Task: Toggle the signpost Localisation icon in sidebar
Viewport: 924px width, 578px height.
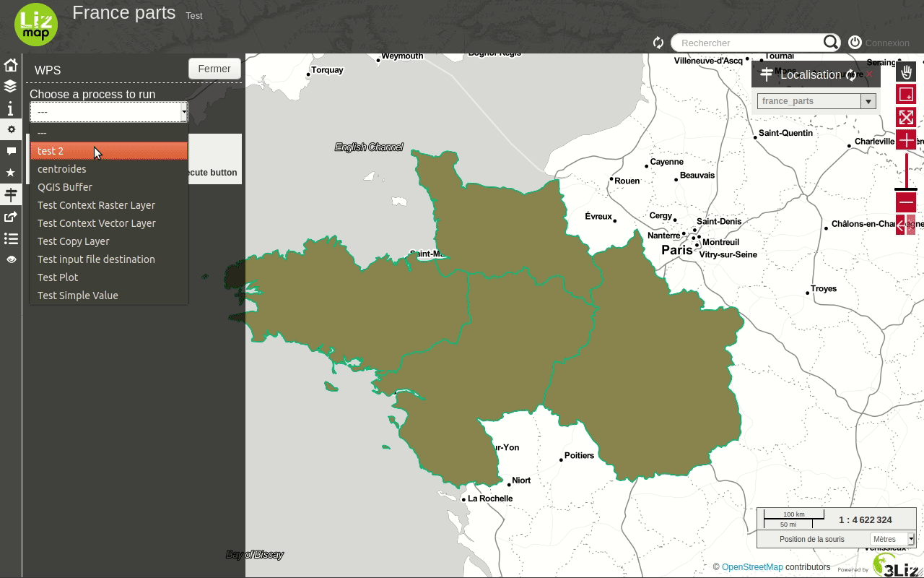Action: coord(10,194)
